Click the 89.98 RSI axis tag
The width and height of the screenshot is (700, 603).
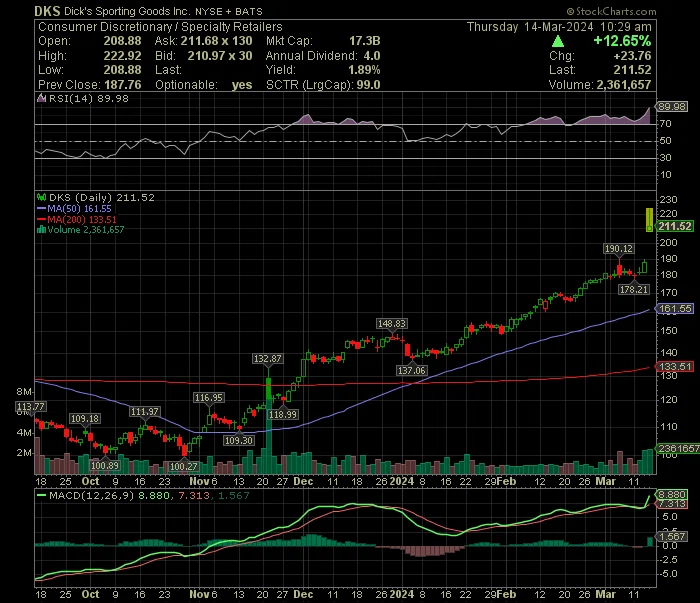(671, 107)
